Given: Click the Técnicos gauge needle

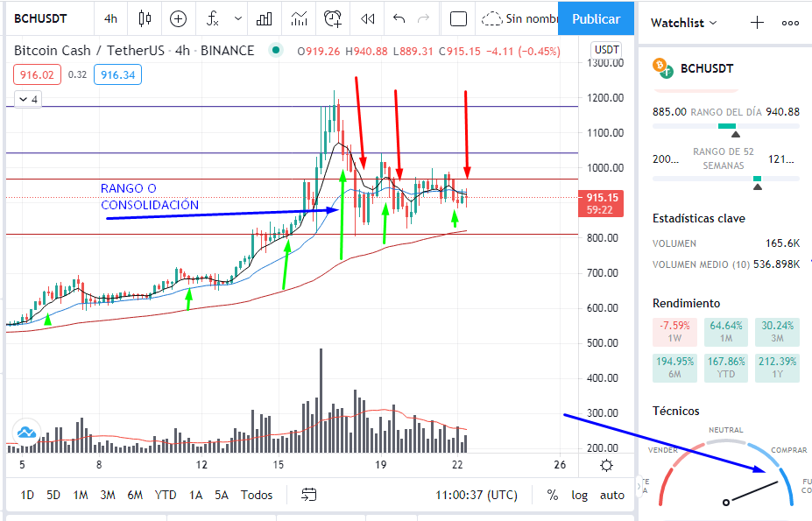Looking at the screenshot, I should tap(752, 492).
